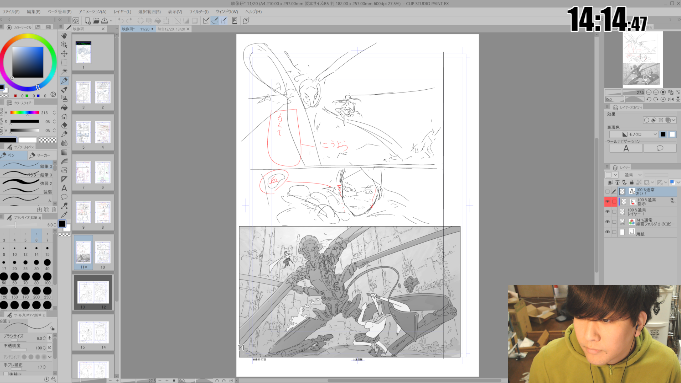Open the Filter (フィルター) menu
681x383 pixels.
click(x=199, y=12)
